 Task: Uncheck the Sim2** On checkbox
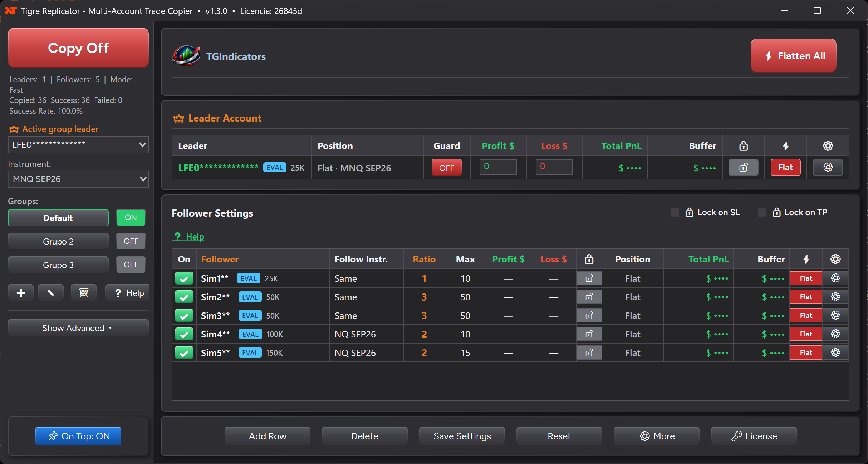(184, 297)
